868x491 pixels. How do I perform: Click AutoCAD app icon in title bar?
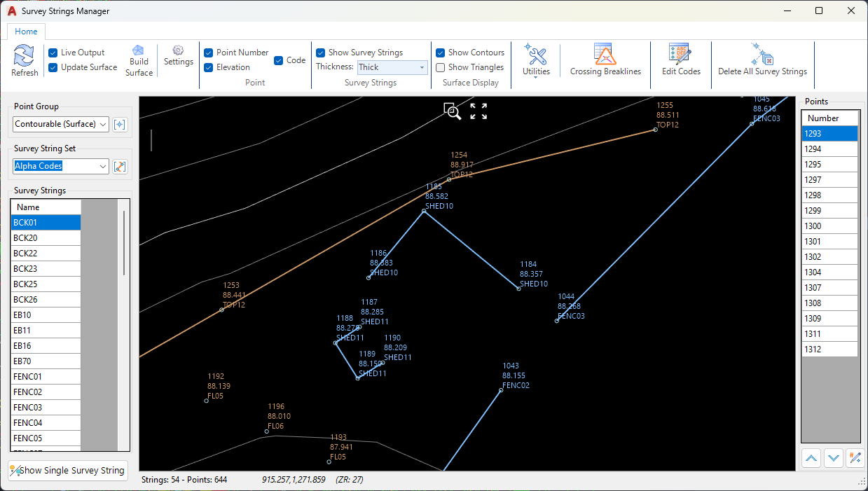11,11
